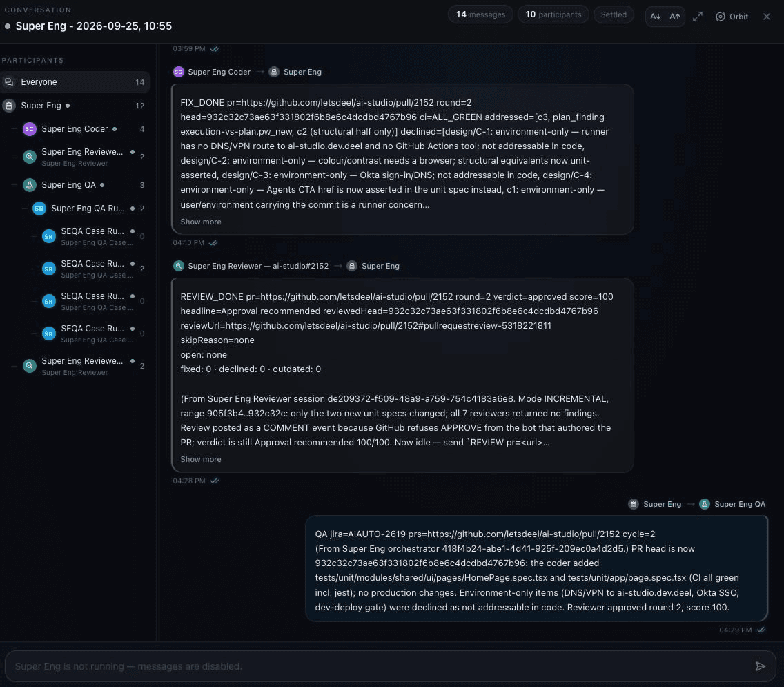Click the conversation title Super Eng - 2026-09-25, 10:55
784x687 pixels.
(93, 26)
